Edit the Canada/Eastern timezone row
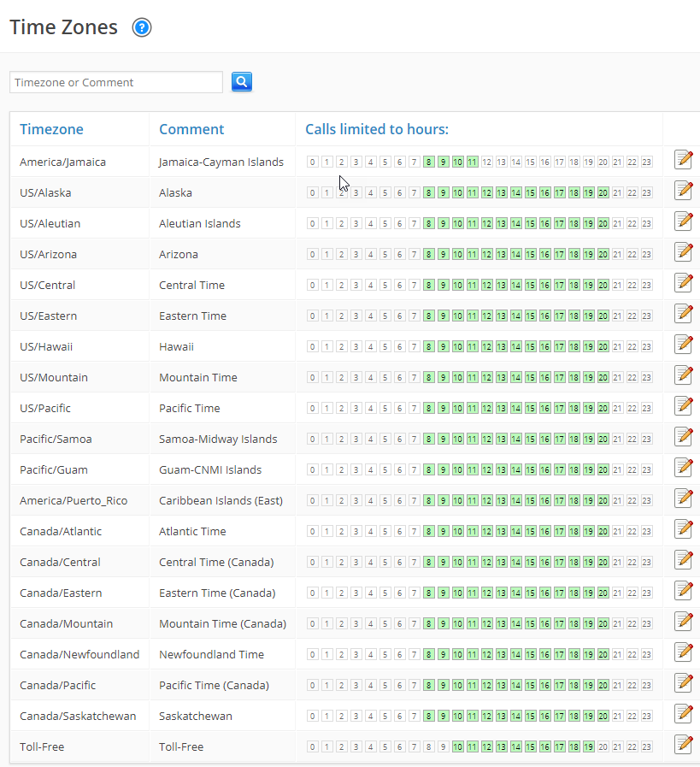 [684, 591]
